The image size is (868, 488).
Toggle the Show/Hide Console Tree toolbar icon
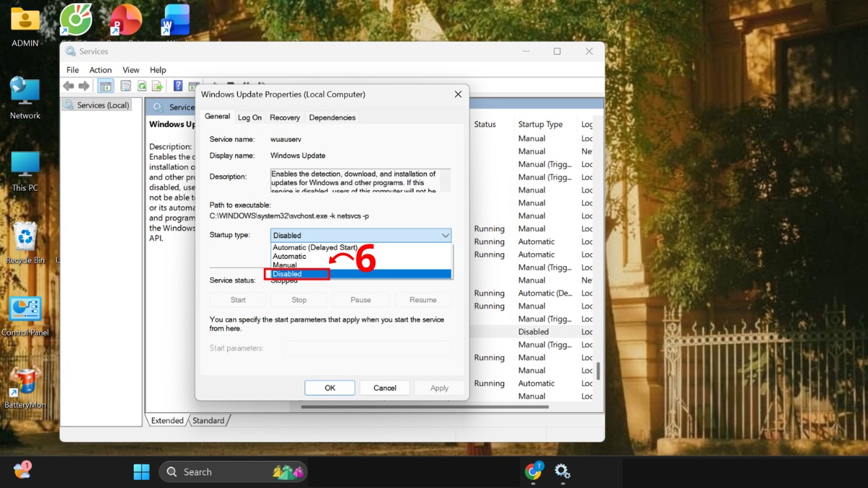pyautogui.click(x=105, y=85)
